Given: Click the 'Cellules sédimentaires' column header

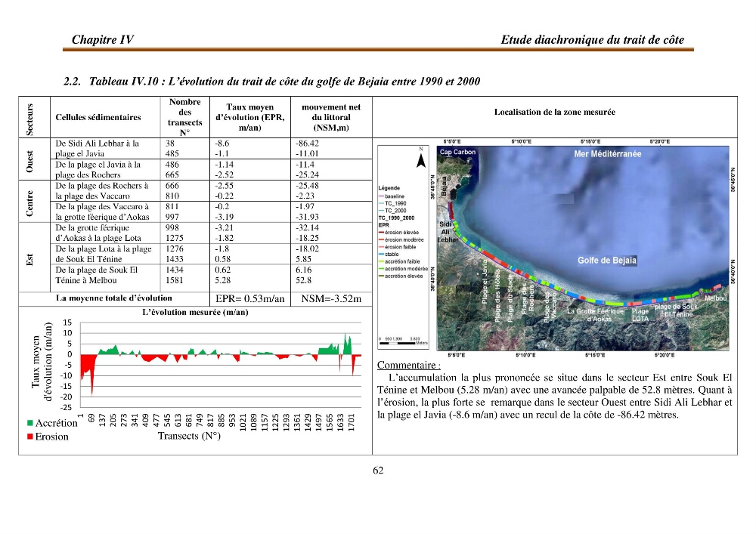Looking at the screenshot, I should click(98, 117).
